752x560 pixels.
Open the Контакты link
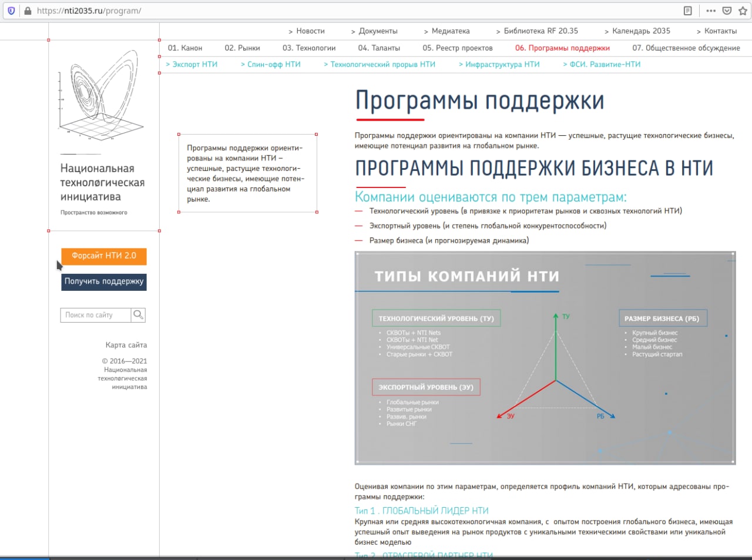click(720, 31)
